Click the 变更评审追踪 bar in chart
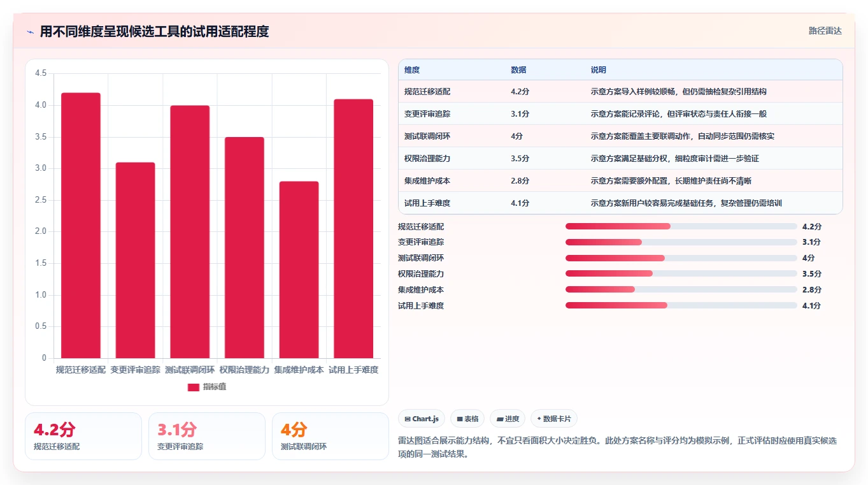 (x=135, y=260)
